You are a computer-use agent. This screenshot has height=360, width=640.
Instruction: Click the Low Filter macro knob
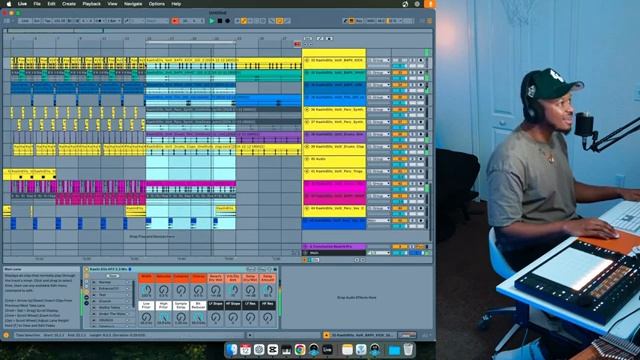pos(147,317)
